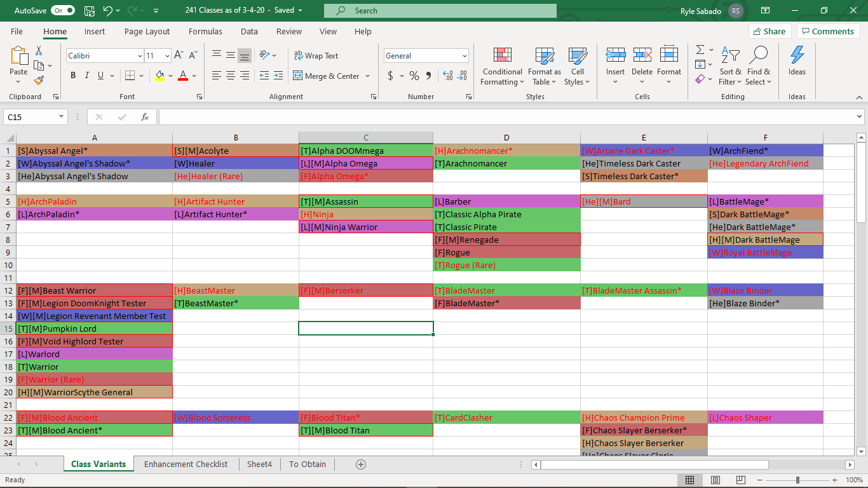
Task: Click the Select All corner triangle
Action: tap(10, 138)
